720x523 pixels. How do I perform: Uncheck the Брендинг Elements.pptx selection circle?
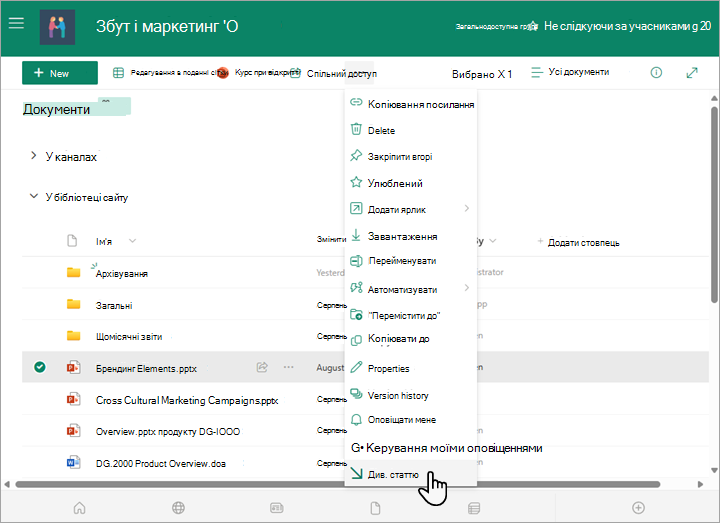click(x=40, y=367)
